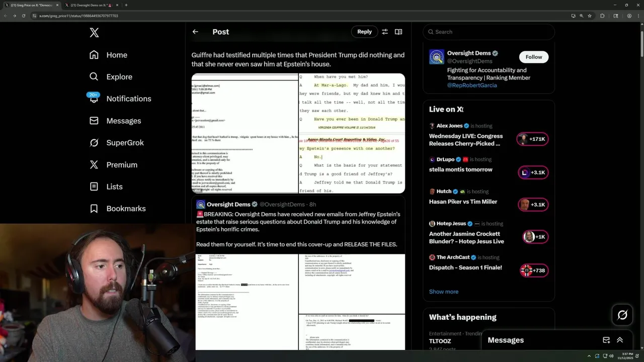Open bottom-right image in quoted post

coord(352,332)
